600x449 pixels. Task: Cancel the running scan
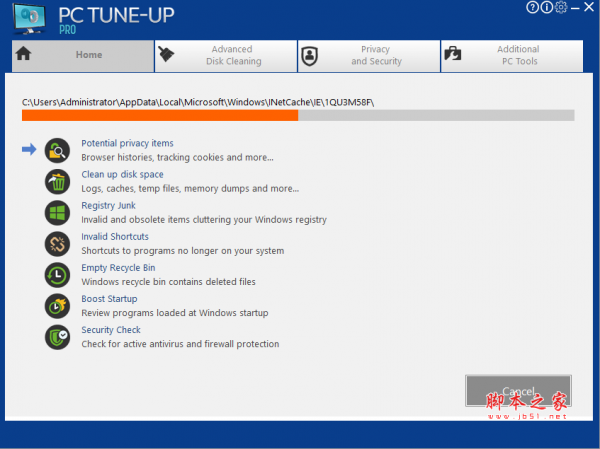click(518, 391)
